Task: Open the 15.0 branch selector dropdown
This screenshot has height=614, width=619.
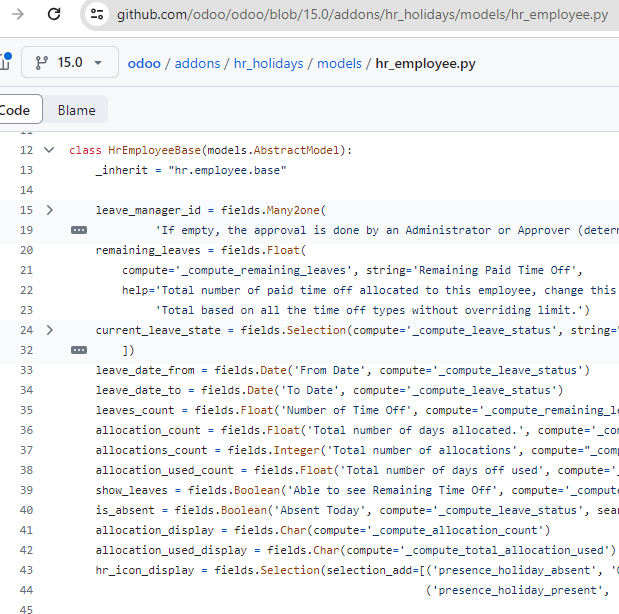Action: tap(70, 62)
